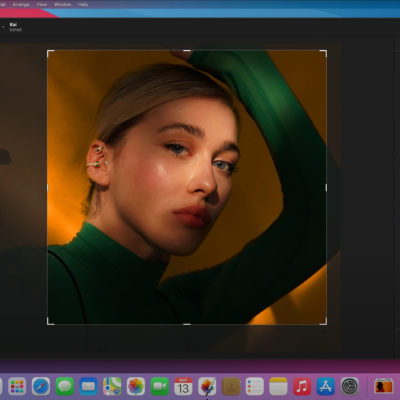400x400 pixels.
Task: Switch to Pixelmator Pro dock icon
Action: (x=207, y=386)
